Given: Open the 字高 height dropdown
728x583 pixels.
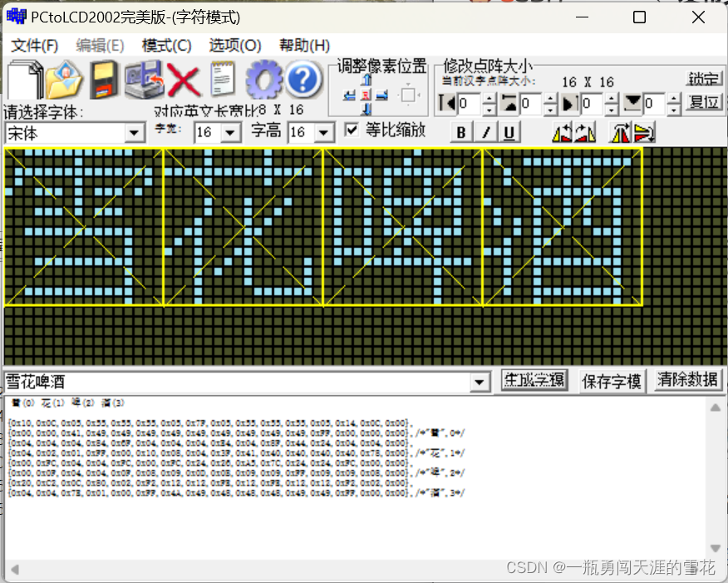Looking at the screenshot, I should tap(324, 133).
